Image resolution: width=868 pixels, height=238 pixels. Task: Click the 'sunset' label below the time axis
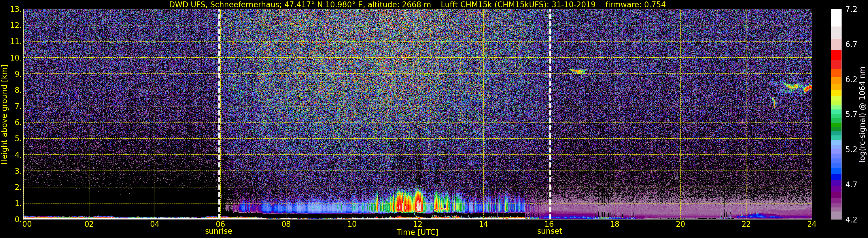point(550,231)
